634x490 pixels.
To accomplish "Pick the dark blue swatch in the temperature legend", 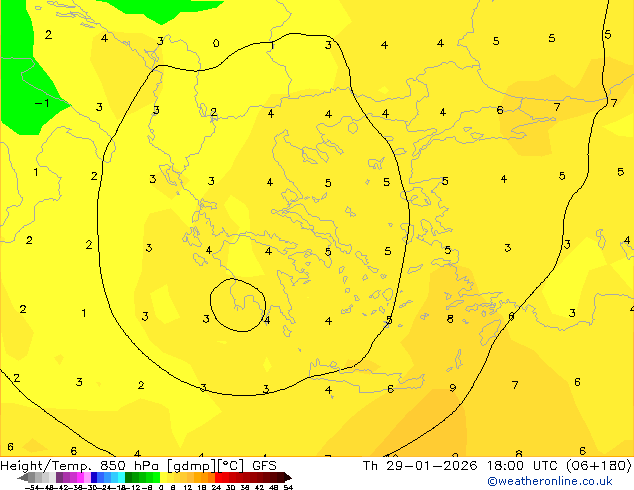I will 94,477.
